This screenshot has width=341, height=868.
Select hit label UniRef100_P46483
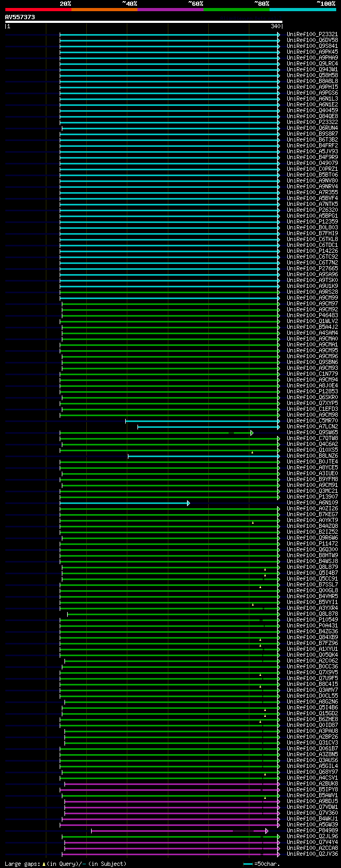tap(312, 316)
